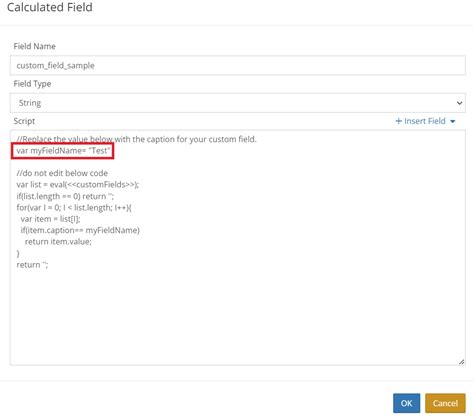Image resolution: width=474 pixels, height=419 pixels.
Task: Dismiss dialog with the Cancel button
Action: [x=445, y=403]
